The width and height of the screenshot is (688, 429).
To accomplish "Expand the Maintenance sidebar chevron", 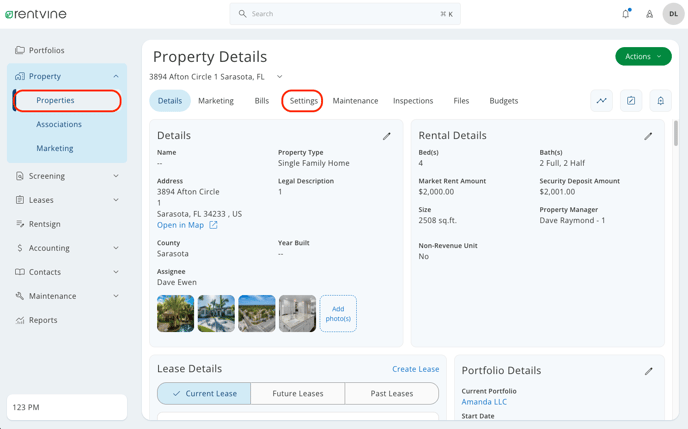I will (x=116, y=296).
